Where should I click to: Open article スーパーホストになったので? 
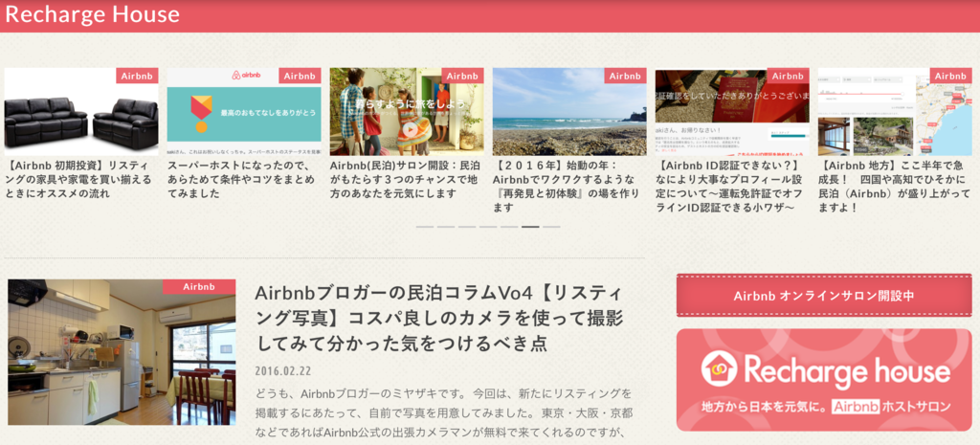242,179
